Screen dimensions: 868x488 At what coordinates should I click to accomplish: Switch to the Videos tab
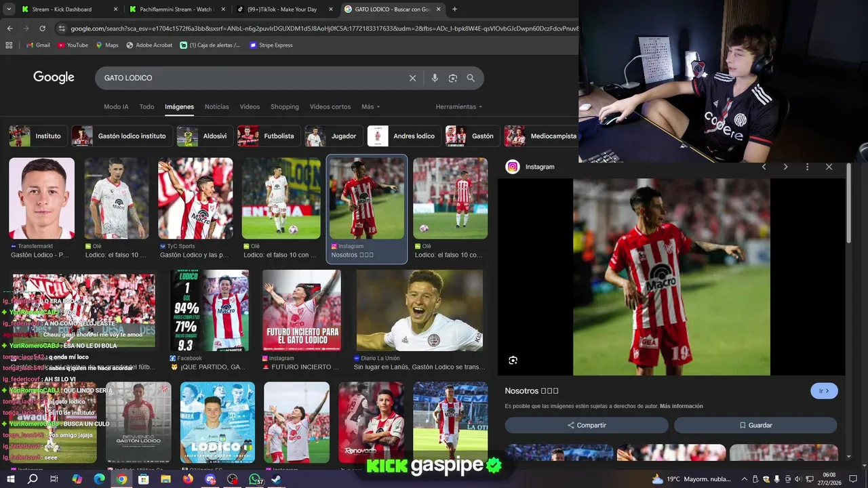point(250,106)
